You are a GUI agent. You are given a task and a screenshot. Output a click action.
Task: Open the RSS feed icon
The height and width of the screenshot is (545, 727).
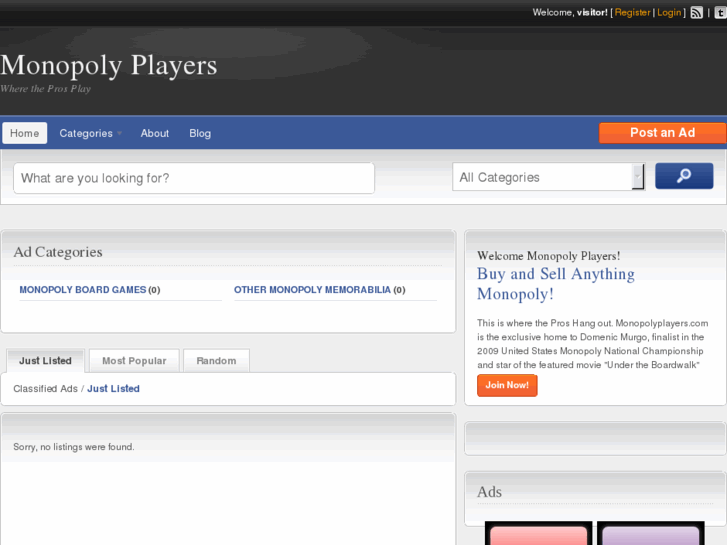pyautogui.click(x=696, y=13)
